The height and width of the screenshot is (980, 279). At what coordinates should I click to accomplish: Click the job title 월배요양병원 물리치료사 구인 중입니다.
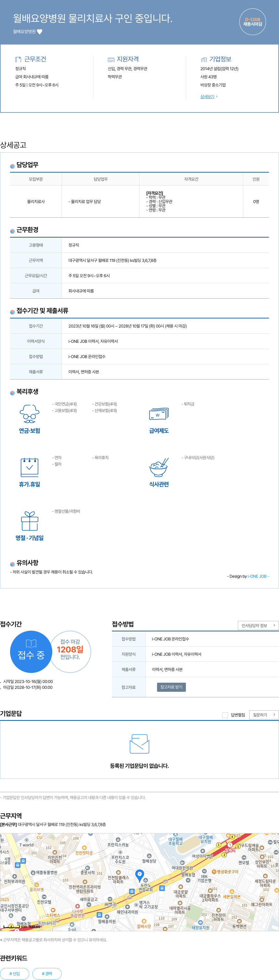[92, 18]
